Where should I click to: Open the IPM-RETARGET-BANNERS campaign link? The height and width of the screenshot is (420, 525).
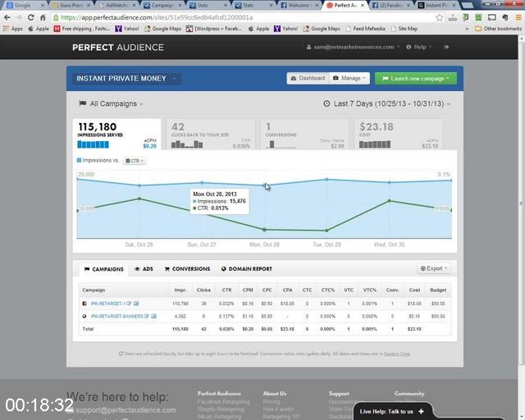[116, 316]
